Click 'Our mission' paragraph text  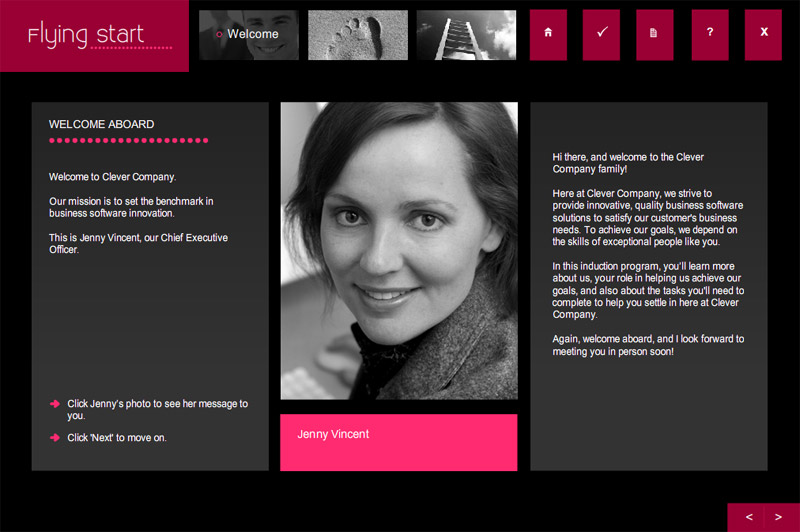131,207
